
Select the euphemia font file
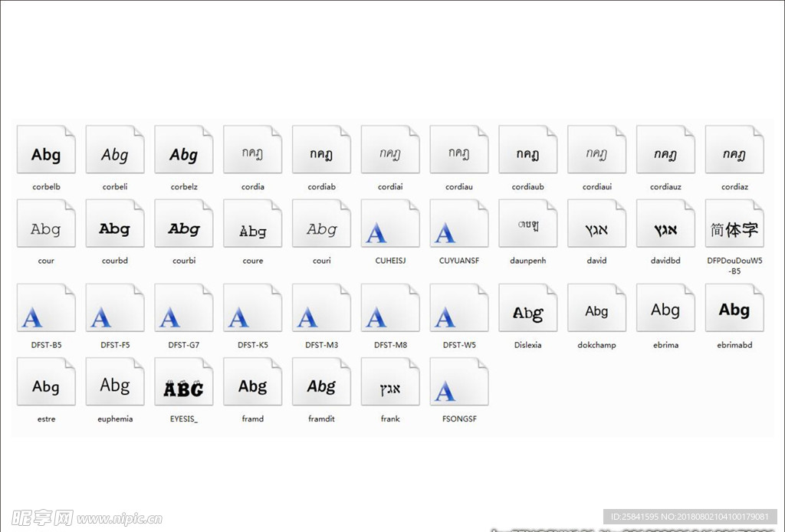(x=115, y=383)
